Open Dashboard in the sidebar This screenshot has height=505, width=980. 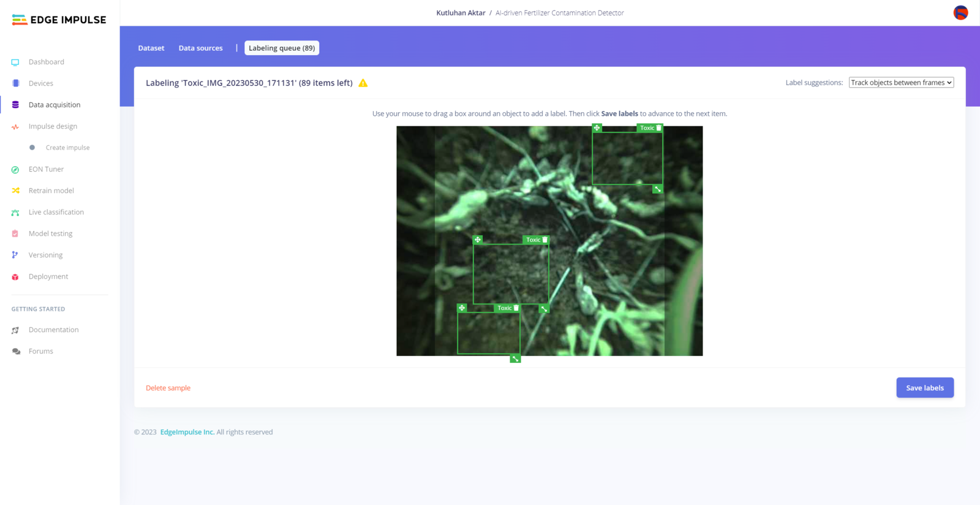(x=47, y=62)
